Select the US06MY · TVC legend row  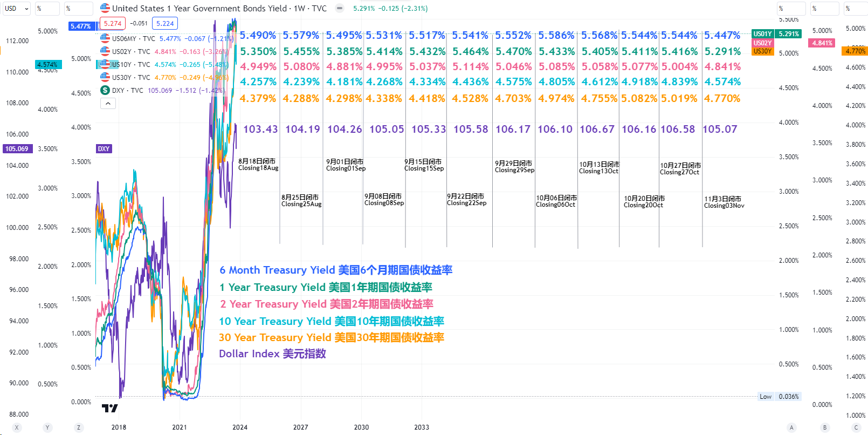tap(167, 38)
